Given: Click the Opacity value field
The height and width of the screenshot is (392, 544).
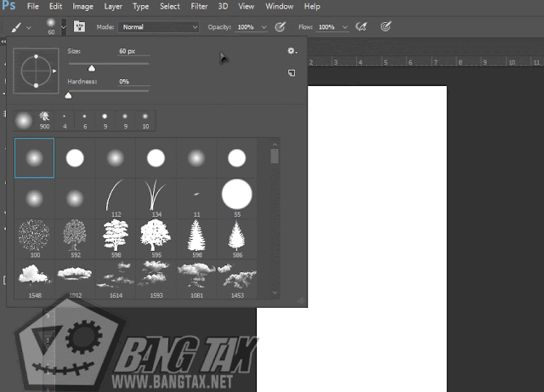Looking at the screenshot, I should click(x=246, y=27).
